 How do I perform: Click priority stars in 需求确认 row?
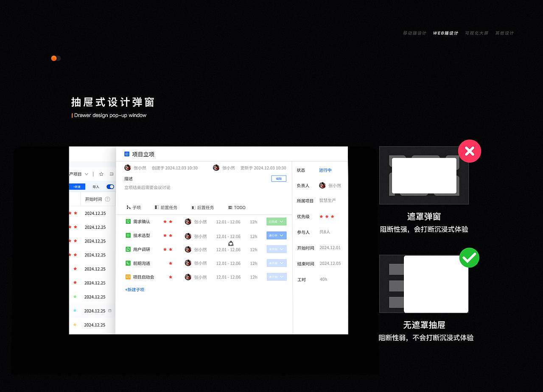coord(168,222)
